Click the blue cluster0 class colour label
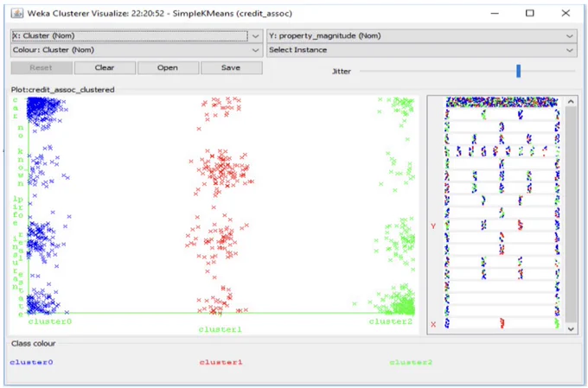The image size is (588, 388). point(31,362)
